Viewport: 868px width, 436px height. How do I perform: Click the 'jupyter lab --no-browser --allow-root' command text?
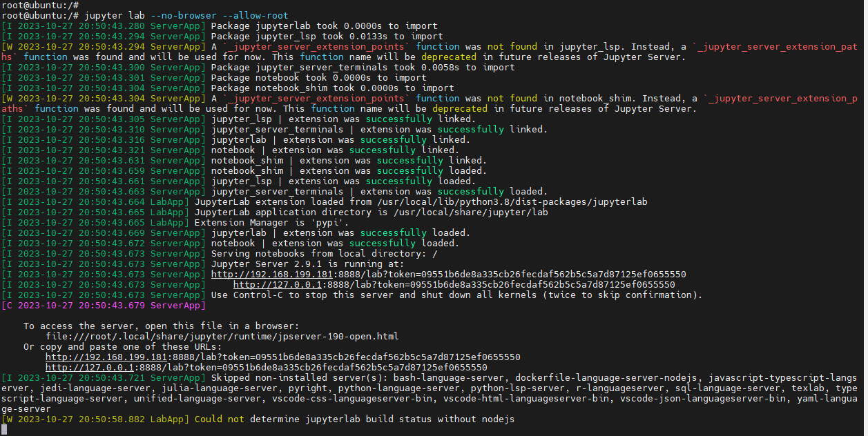[x=186, y=15]
